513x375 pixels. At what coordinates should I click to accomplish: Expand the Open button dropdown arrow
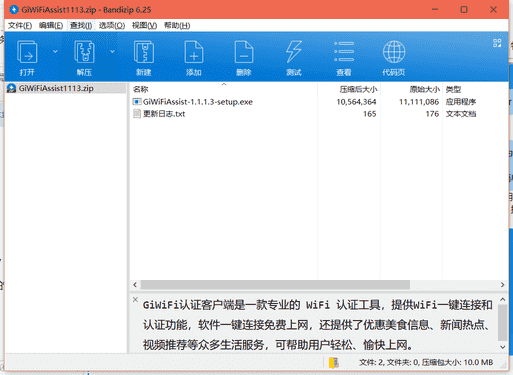[x=55, y=52]
